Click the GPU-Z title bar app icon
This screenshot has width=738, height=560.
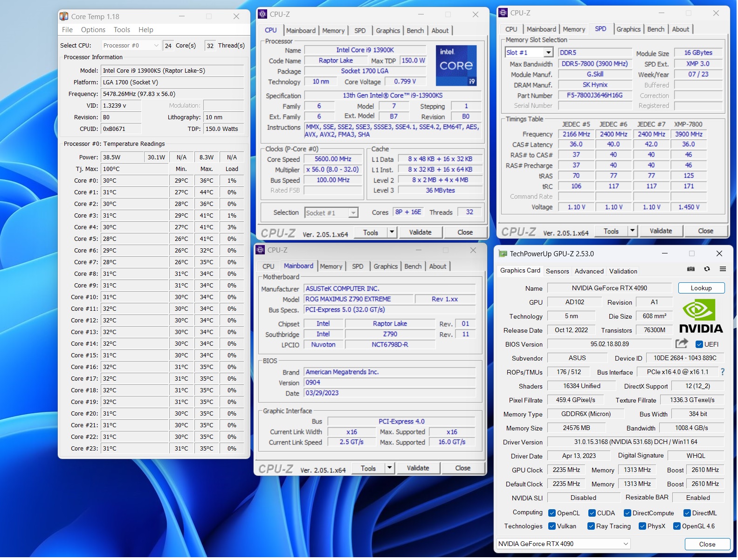tap(503, 254)
